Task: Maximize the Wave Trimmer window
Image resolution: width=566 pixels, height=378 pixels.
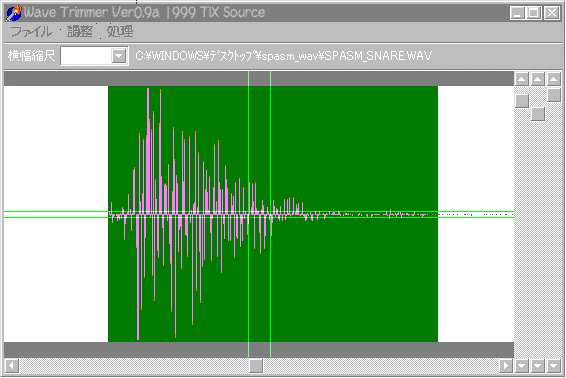Action: [x=533, y=13]
